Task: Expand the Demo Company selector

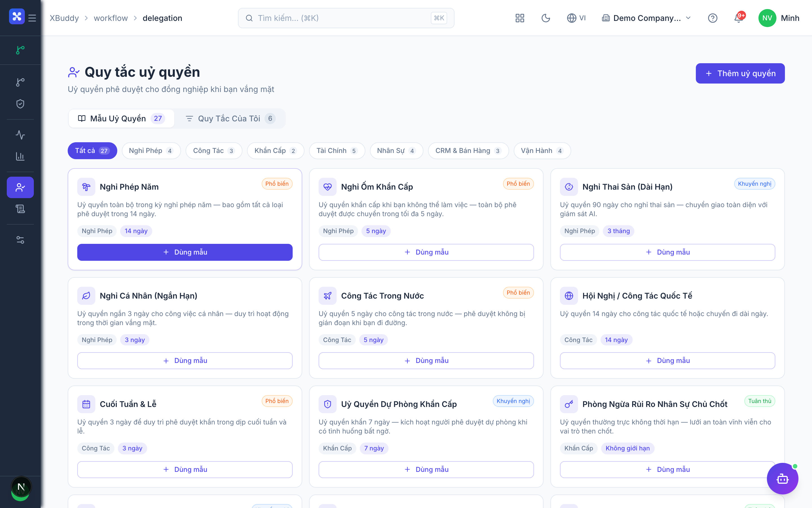Action: pos(646,18)
